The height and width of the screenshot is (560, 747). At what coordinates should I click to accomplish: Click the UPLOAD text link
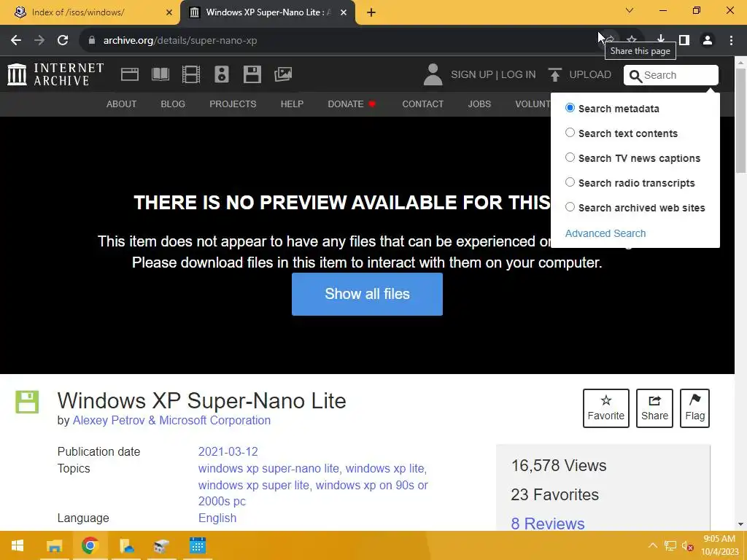[590, 75]
